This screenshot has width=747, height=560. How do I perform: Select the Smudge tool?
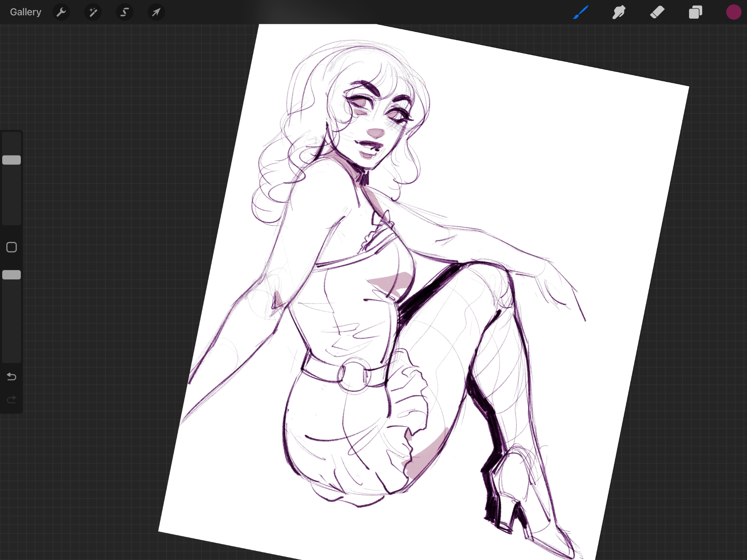pos(619,12)
